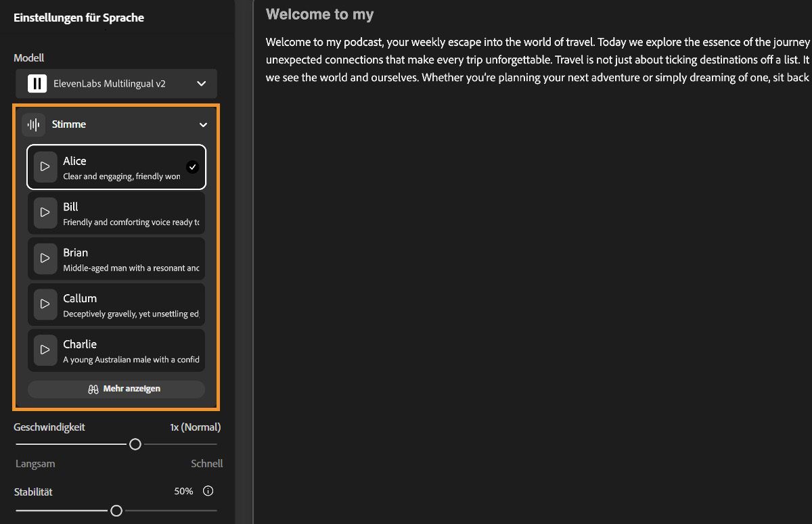Viewport: 812px width, 524px height.
Task: Play Callum voice preview
Action: [45, 304]
